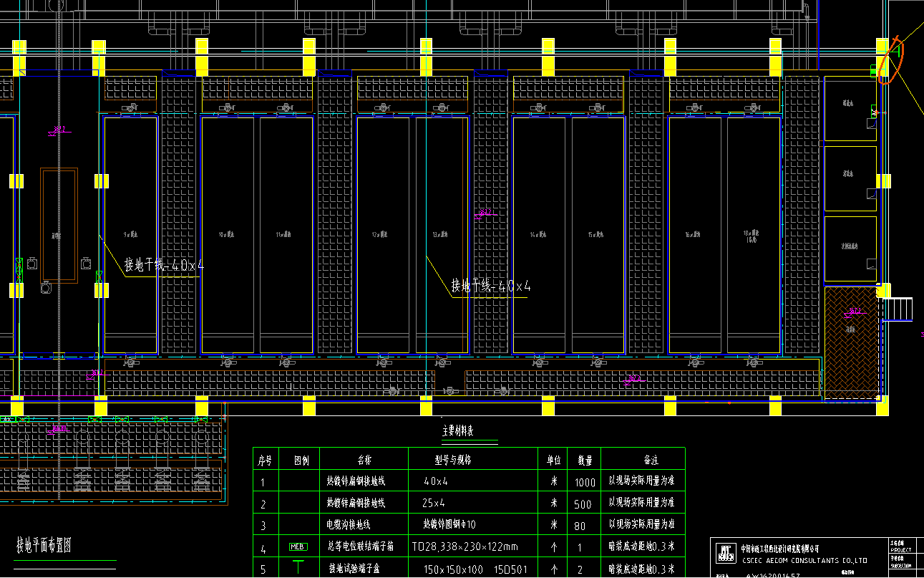This screenshot has height=578, width=924.
Task: Select the 500 quantity cell
Action: tap(583, 504)
